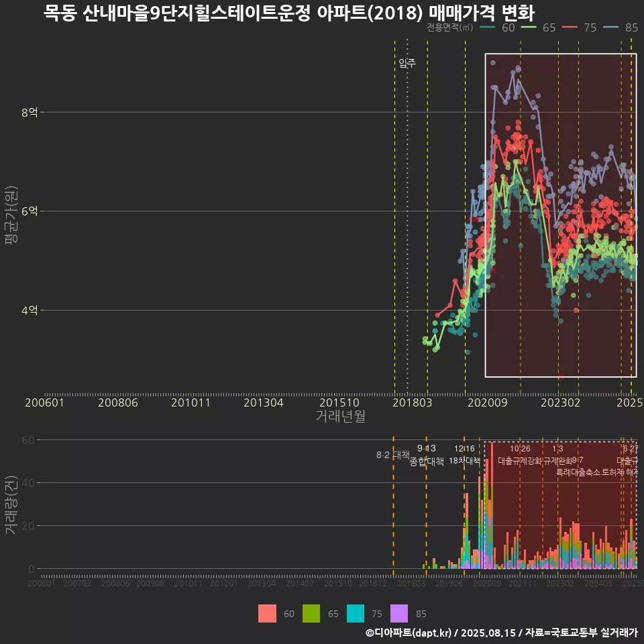Click the 4억 price axis label

[30, 310]
